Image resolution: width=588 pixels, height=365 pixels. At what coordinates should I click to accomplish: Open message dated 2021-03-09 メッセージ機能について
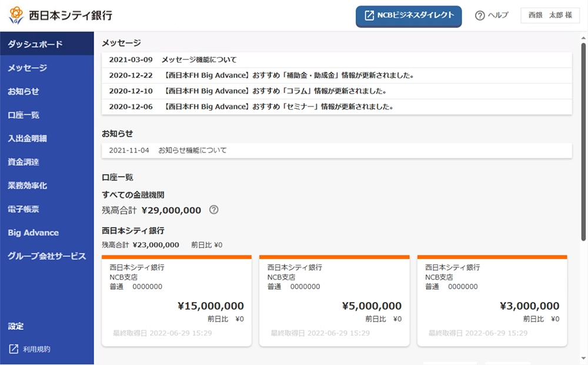pyautogui.click(x=337, y=59)
